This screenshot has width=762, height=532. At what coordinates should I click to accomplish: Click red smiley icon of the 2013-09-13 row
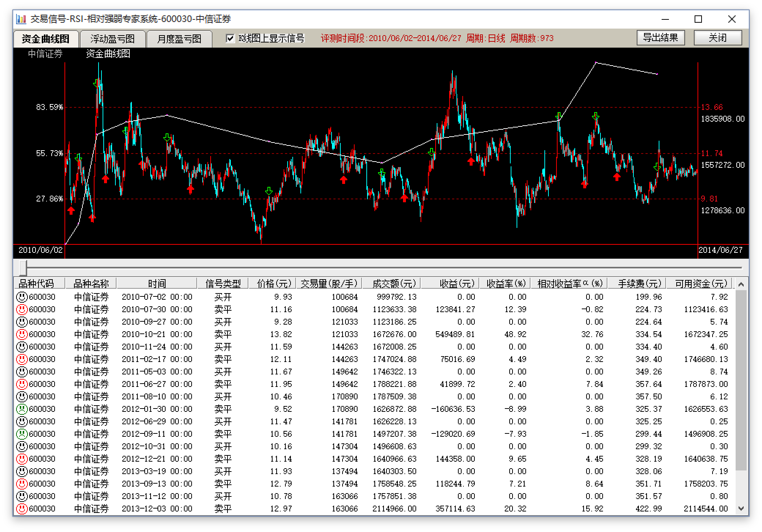[x=22, y=484]
